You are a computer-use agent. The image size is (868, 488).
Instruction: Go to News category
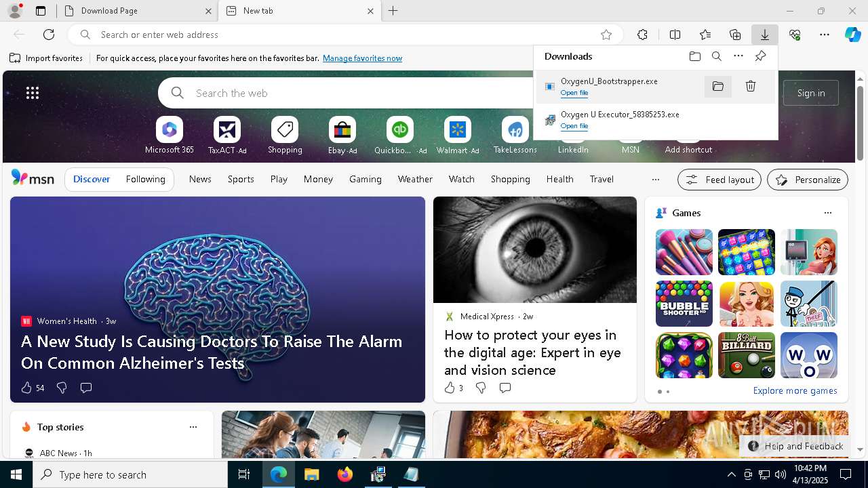point(200,179)
